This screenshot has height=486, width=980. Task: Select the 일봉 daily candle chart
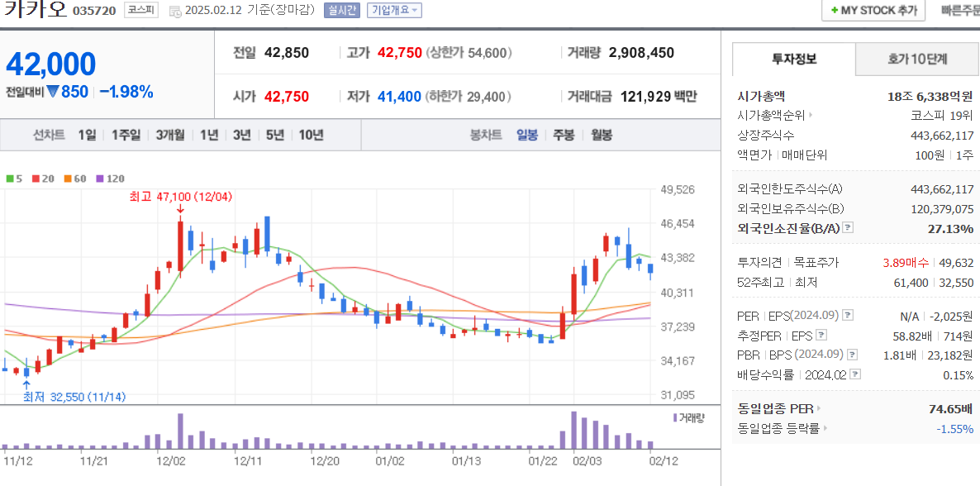pyautogui.click(x=527, y=135)
